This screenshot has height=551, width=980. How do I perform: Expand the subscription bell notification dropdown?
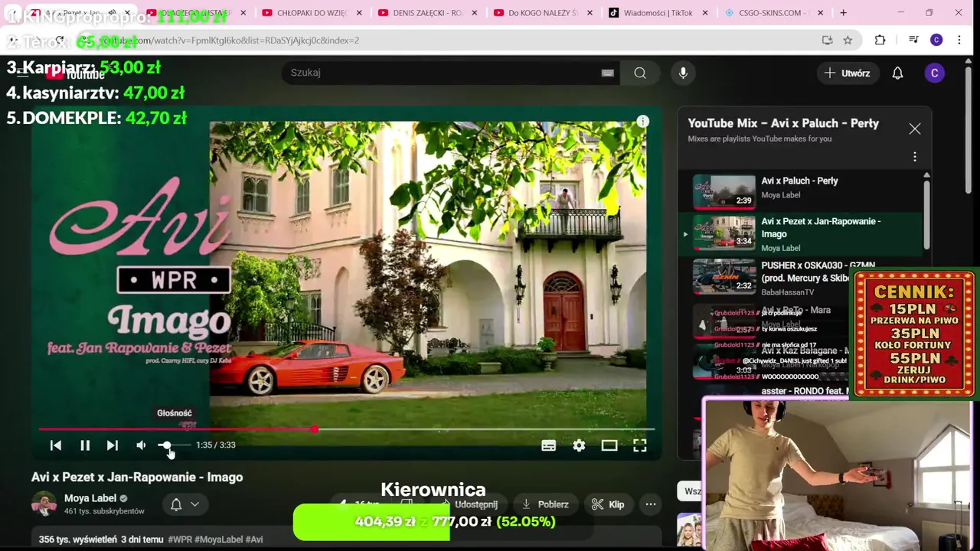[x=184, y=504]
